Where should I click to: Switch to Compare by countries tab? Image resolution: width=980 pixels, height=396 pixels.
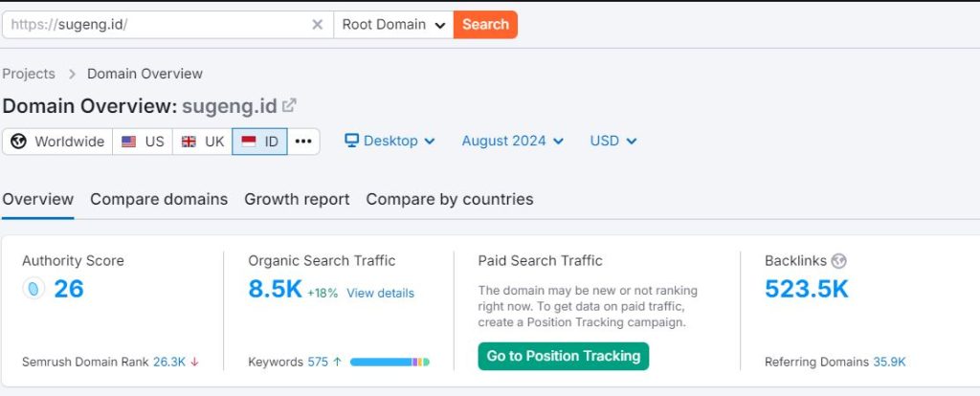[450, 199]
